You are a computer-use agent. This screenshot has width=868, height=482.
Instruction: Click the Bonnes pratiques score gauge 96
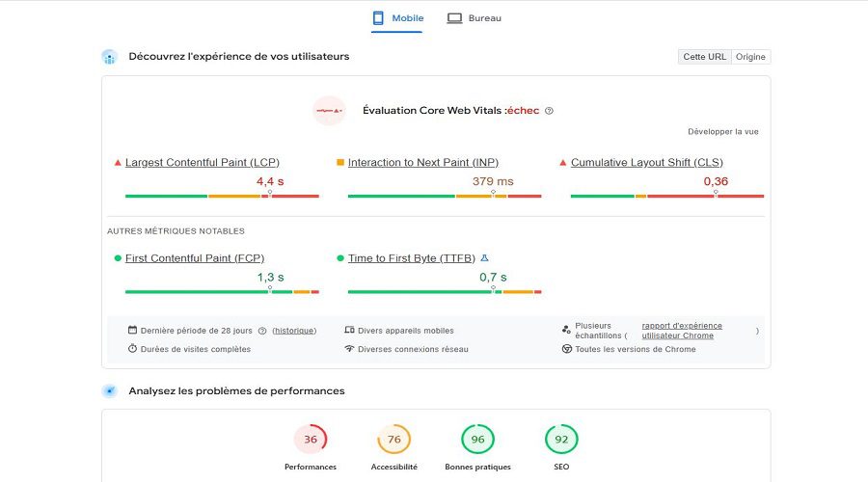coord(477,440)
